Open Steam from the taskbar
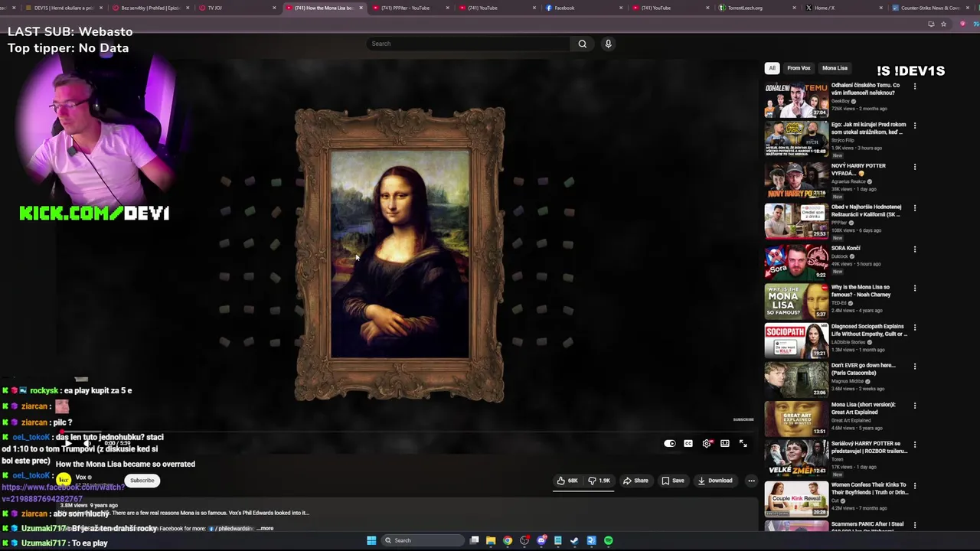980x551 pixels. tap(574, 540)
